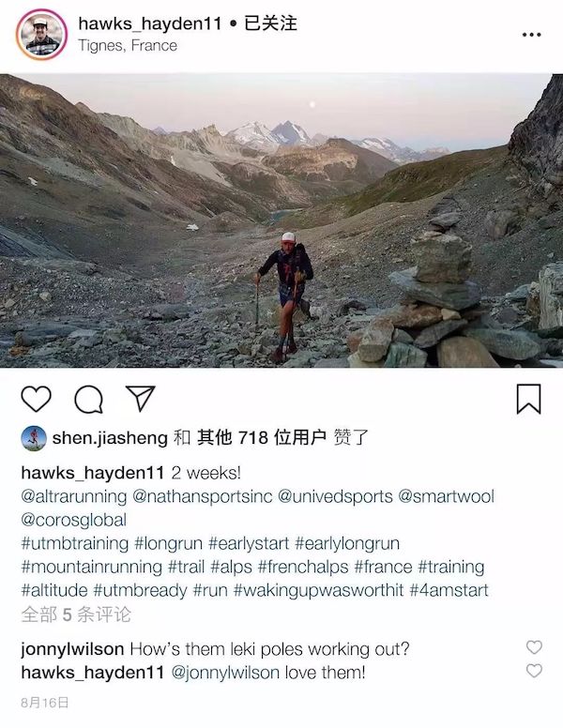Open @altrarunning mention in caption
563x728 pixels.
[74, 496]
